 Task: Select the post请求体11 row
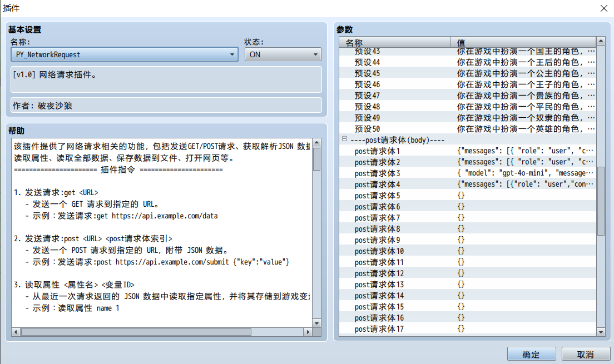point(468,262)
